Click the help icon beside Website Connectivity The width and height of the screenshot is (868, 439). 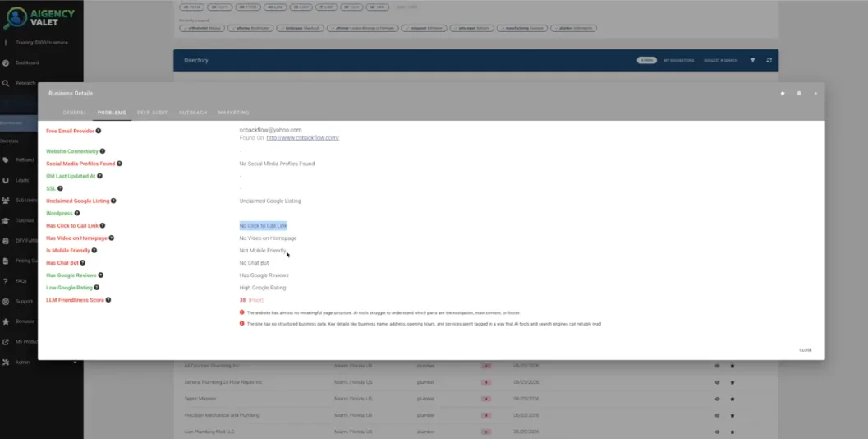click(x=103, y=150)
